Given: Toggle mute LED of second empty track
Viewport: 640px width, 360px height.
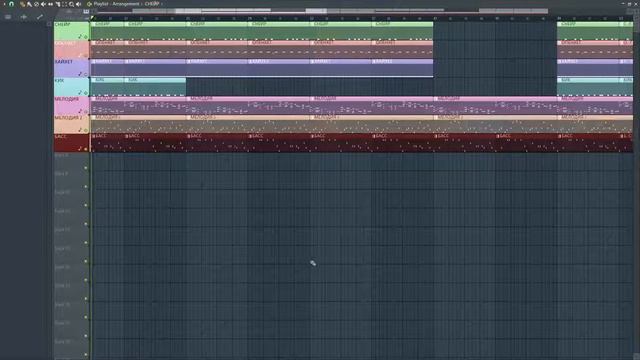Looking at the screenshot, I should (x=86, y=187).
